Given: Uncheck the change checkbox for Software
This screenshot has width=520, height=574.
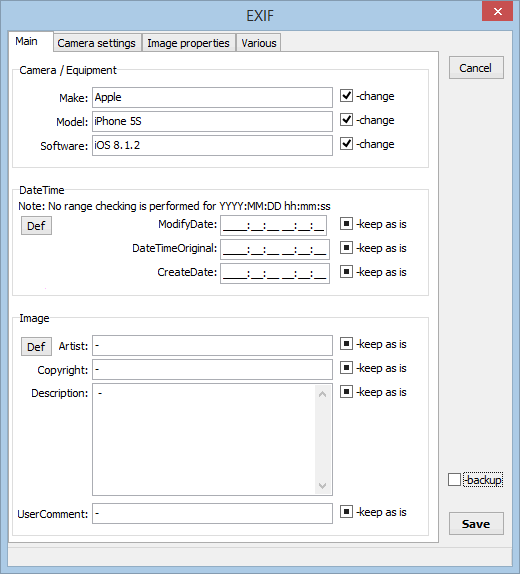Looking at the screenshot, I should tap(346, 144).
